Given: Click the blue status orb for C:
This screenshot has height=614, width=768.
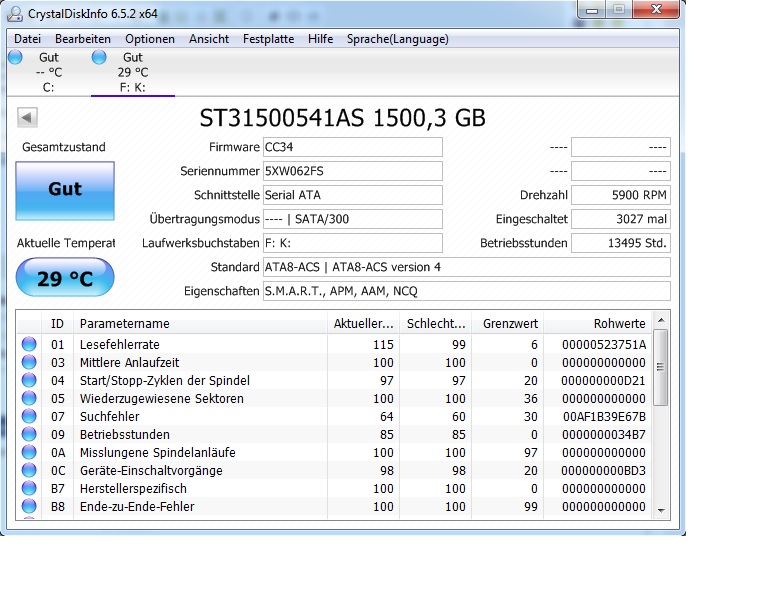Looking at the screenshot, I should pos(16,57).
